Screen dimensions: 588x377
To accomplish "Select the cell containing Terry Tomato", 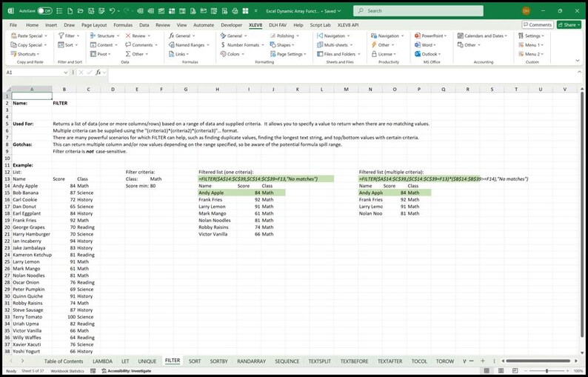I will pyautogui.click(x=32, y=317).
